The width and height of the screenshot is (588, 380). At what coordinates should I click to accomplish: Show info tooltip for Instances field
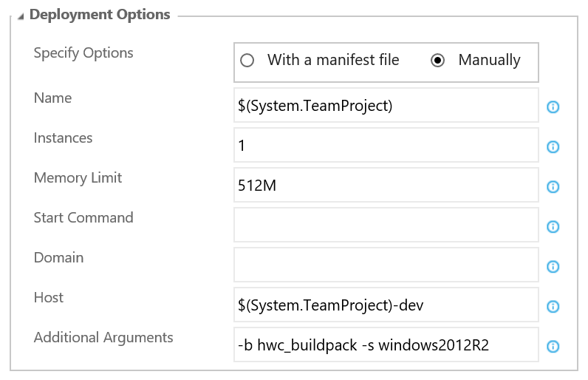[553, 146]
